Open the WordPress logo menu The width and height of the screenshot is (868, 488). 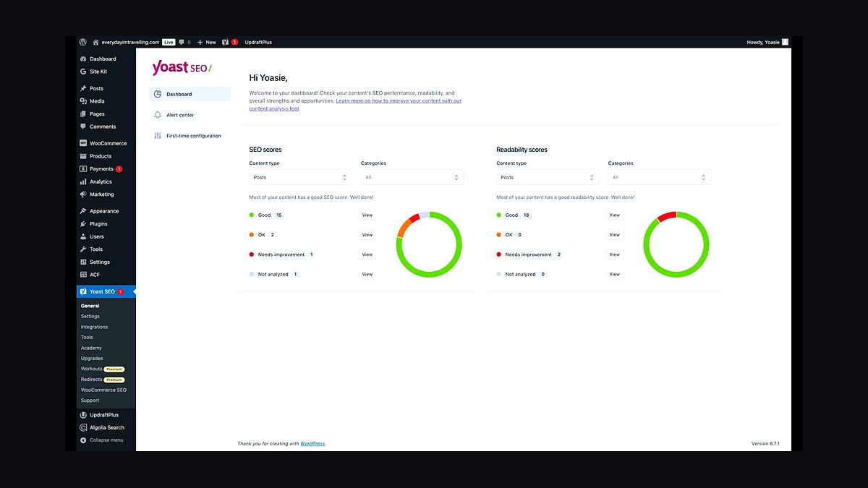click(x=84, y=42)
